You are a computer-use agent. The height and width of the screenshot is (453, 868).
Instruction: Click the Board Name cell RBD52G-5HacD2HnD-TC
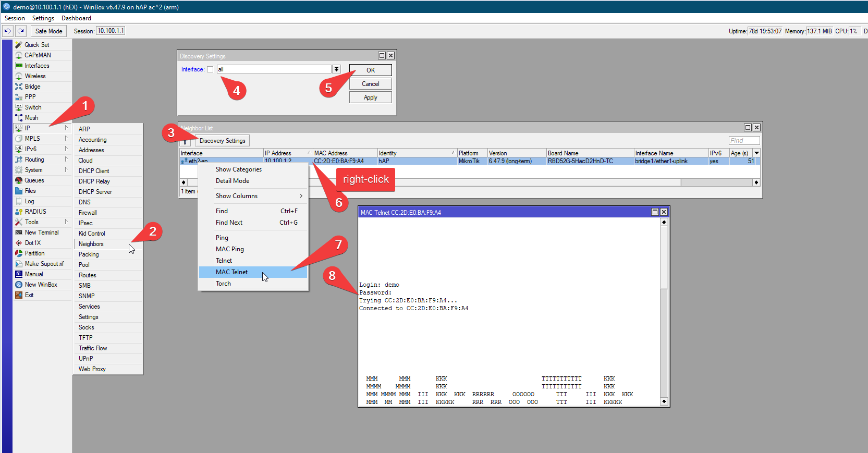pyautogui.click(x=580, y=161)
